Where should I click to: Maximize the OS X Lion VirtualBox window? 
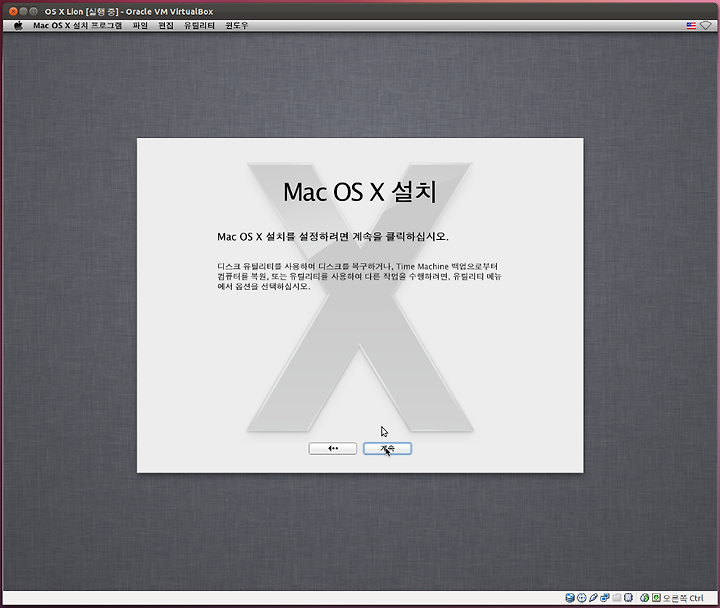33,11
